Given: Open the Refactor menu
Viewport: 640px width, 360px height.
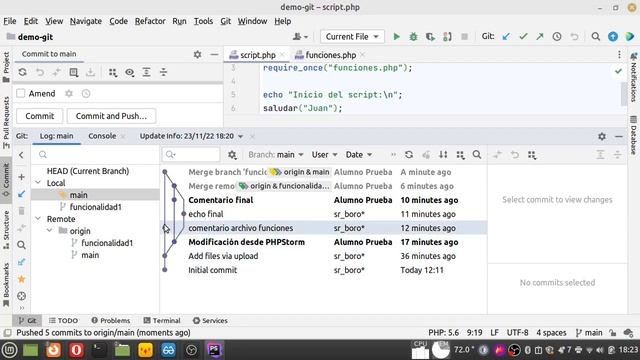Looking at the screenshot, I should click(150, 21).
